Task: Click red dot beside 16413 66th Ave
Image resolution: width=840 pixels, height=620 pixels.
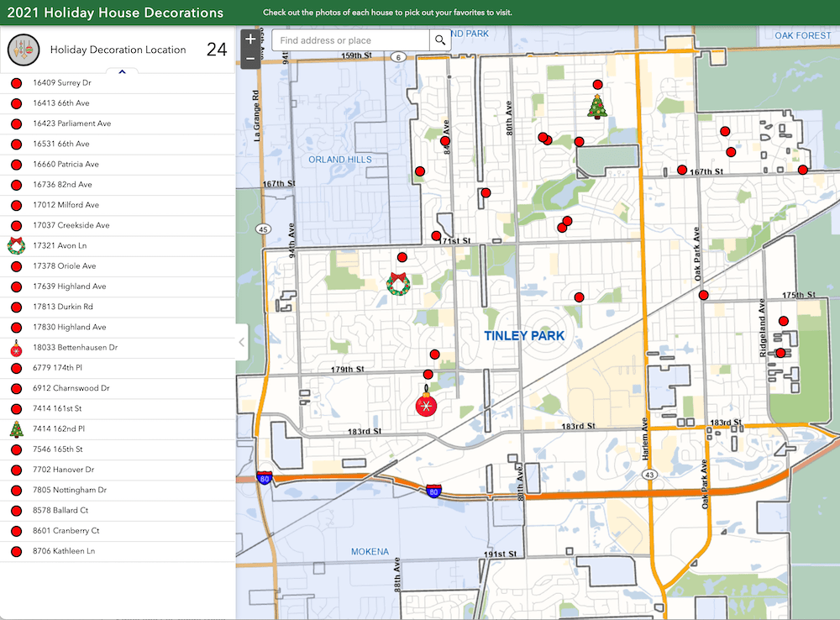Action: 17,103
